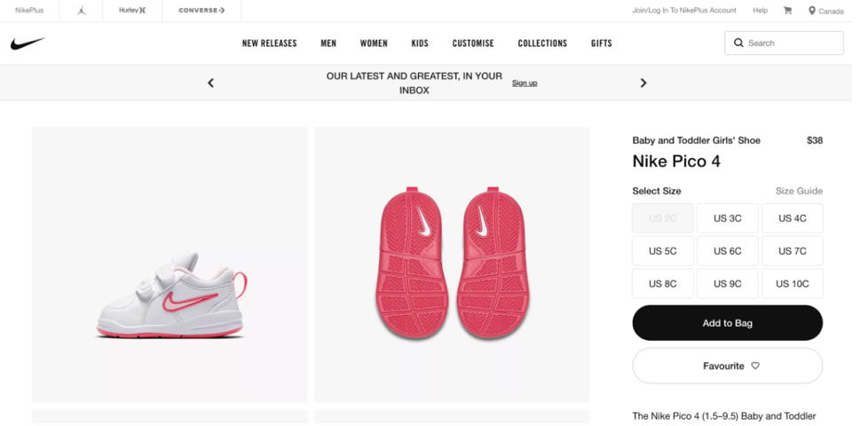The width and height of the screenshot is (868, 426).
Task: Click the location pin for Canada
Action: pyautogui.click(x=811, y=11)
